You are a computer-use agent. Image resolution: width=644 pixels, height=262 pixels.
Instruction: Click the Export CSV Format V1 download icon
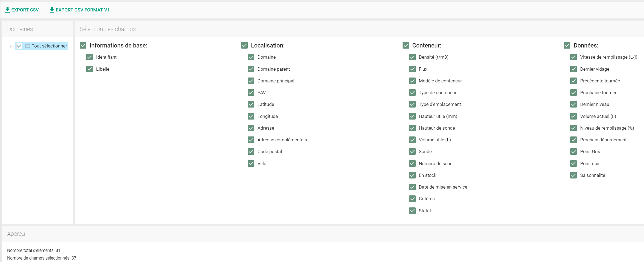(52, 10)
